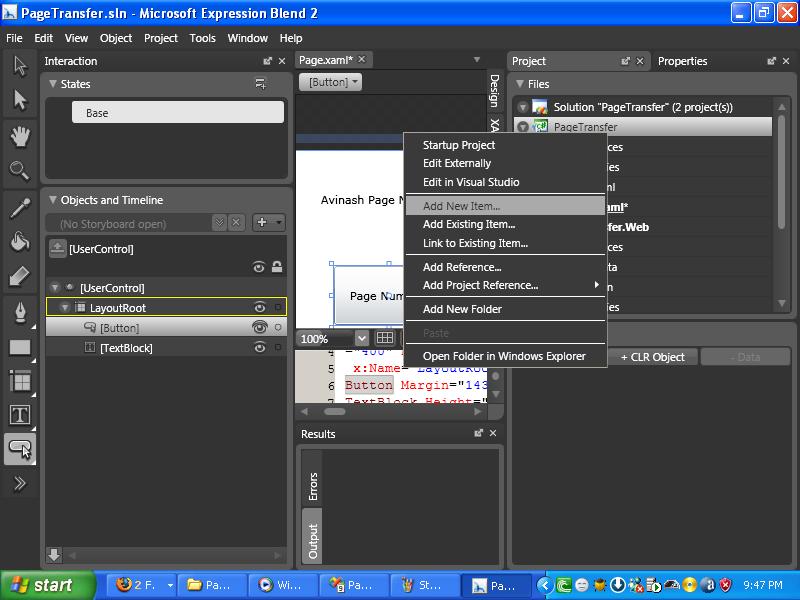Select the Button control tool
The height and width of the screenshot is (600, 800).
[20, 449]
